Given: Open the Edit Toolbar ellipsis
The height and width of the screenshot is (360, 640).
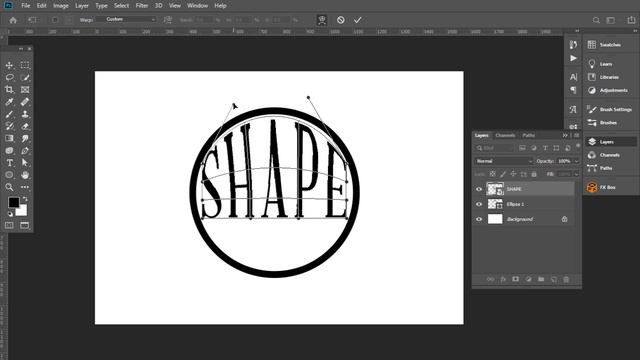Looking at the screenshot, I should click(25, 187).
